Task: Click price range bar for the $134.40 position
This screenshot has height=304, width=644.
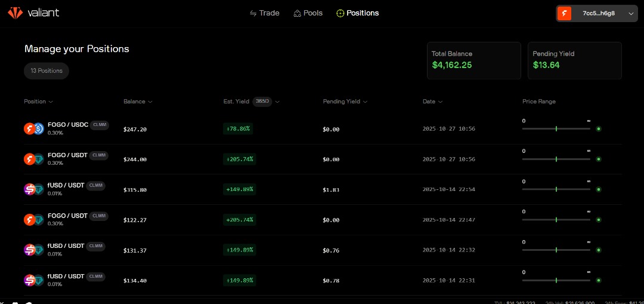Action: 556,280
